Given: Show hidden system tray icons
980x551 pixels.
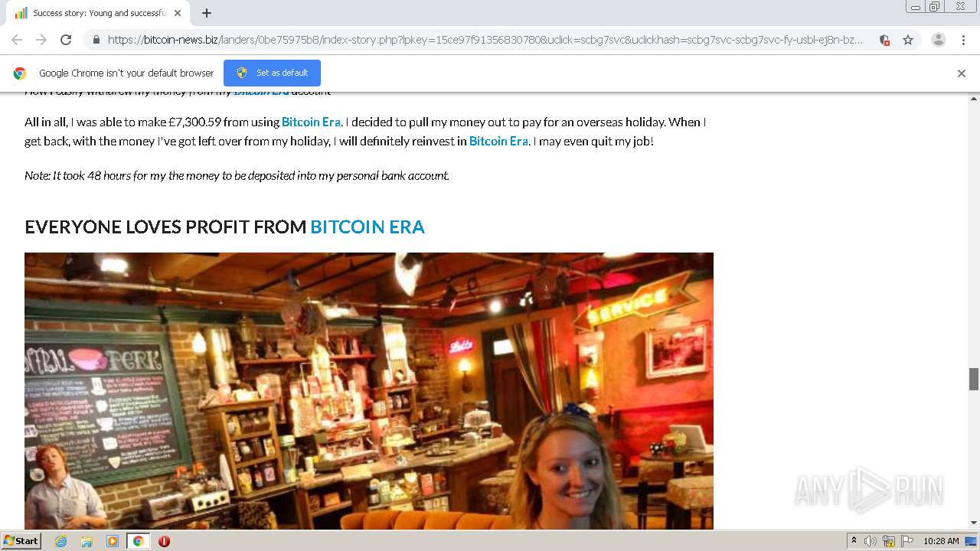Looking at the screenshot, I should click(854, 541).
